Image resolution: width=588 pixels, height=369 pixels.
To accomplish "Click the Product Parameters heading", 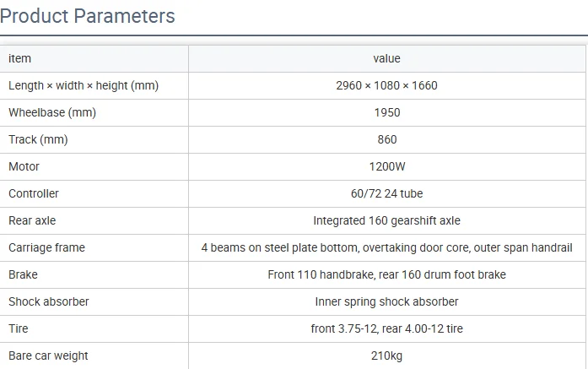I will pos(89,16).
